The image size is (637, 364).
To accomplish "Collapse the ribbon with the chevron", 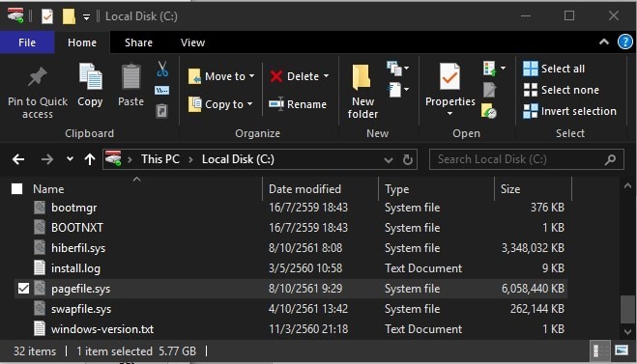I will (x=604, y=42).
